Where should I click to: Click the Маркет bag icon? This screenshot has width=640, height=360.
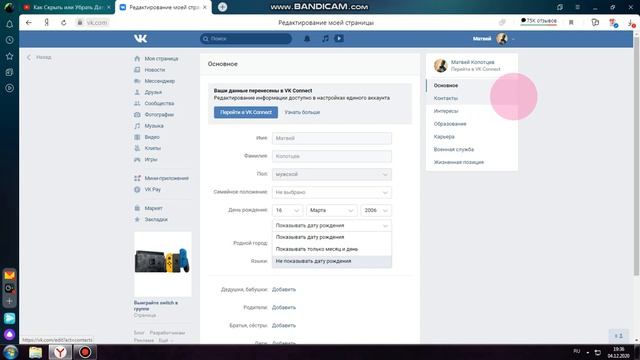(137, 208)
